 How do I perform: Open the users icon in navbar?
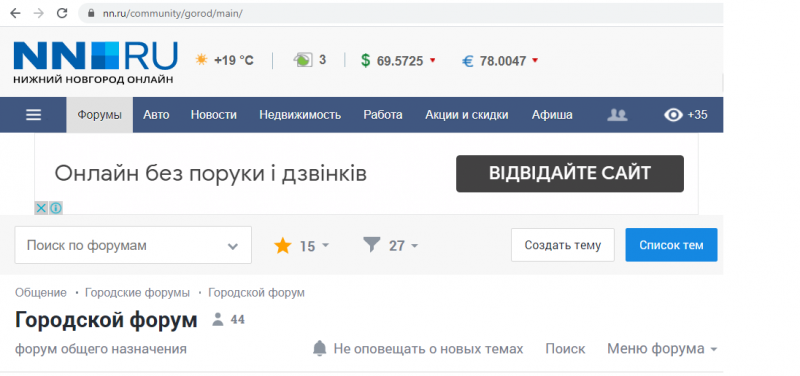(617, 115)
